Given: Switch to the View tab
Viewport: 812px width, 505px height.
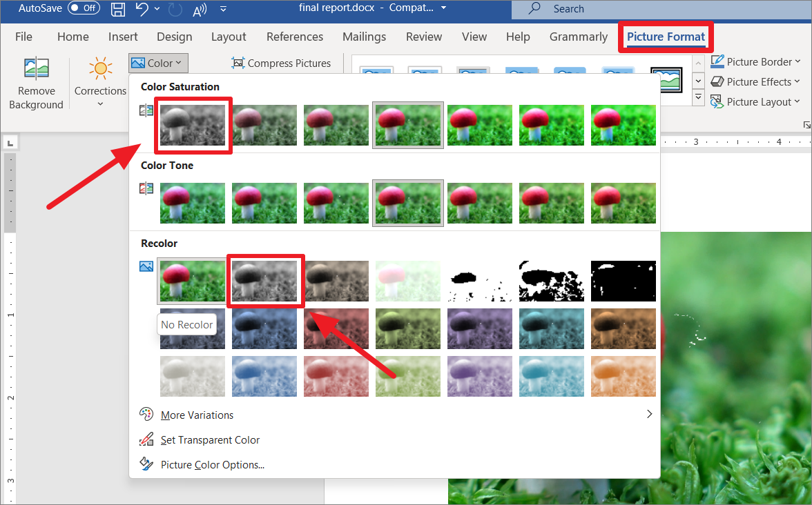Looking at the screenshot, I should 474,37.
